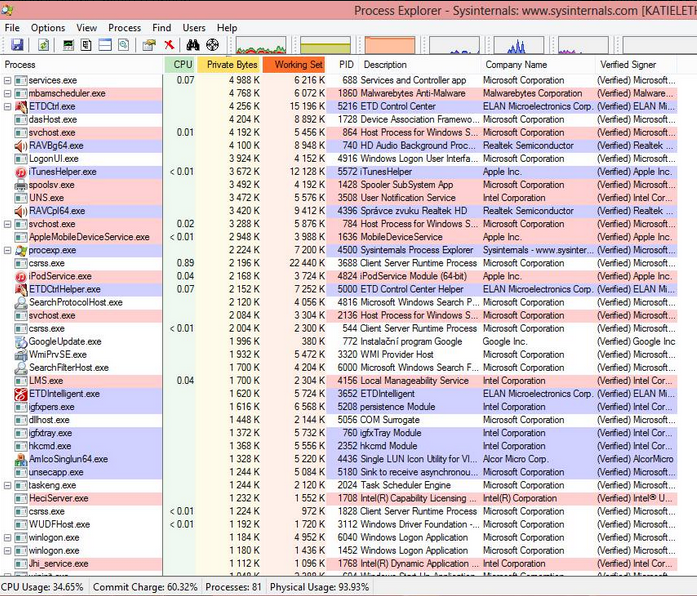
Task: Sort by the Private Bytes column header
Action: point(228,64)
